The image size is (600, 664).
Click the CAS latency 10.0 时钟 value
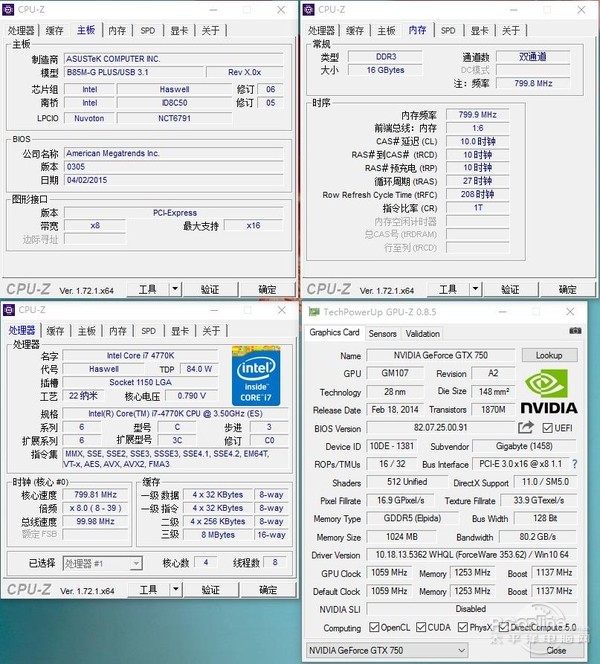point(478,141)
